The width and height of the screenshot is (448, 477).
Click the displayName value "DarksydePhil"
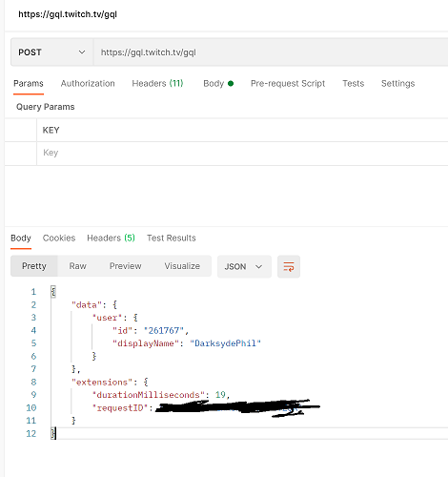coord(225,343)
